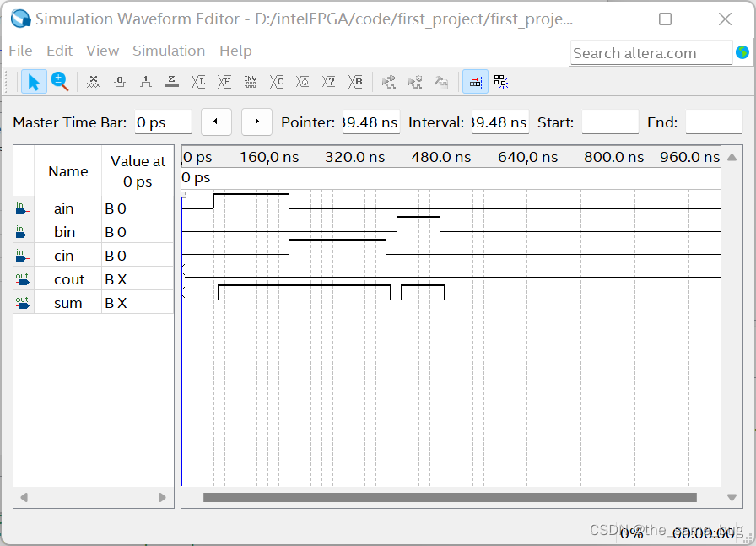Select the ain signal row
The image size is (756, 546).
94,208
